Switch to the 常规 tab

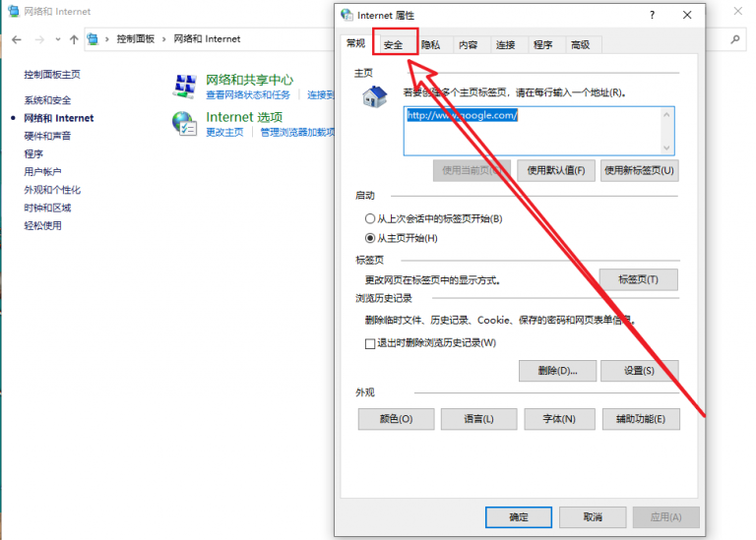(x=355, y=43)
